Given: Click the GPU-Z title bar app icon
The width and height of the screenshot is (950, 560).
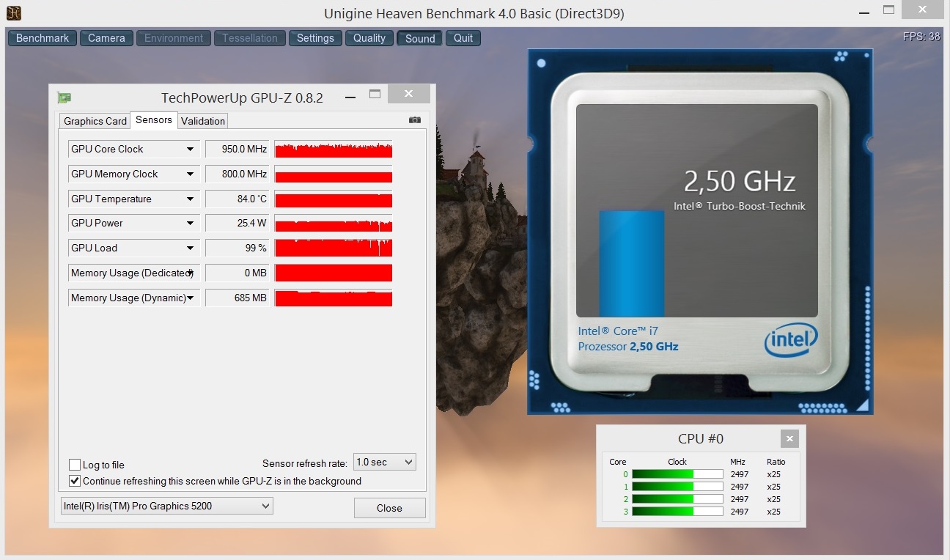Looking at the screenshot, I should click(x=64, y=97).
